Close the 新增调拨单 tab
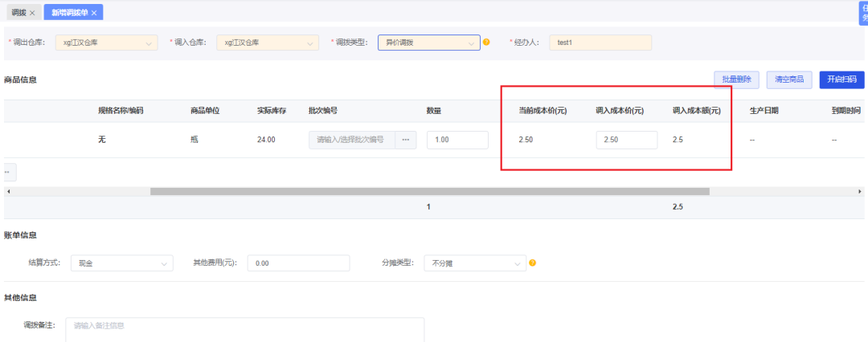Screen dimensions: 868x342 coord(94,13)
